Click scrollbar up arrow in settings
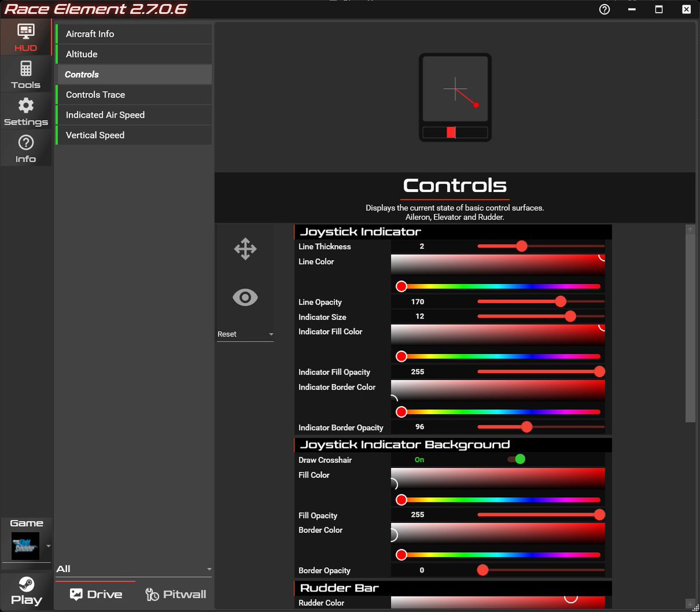Image resolution: width=700 pixels, height=612 pixels. coord(690,229)
